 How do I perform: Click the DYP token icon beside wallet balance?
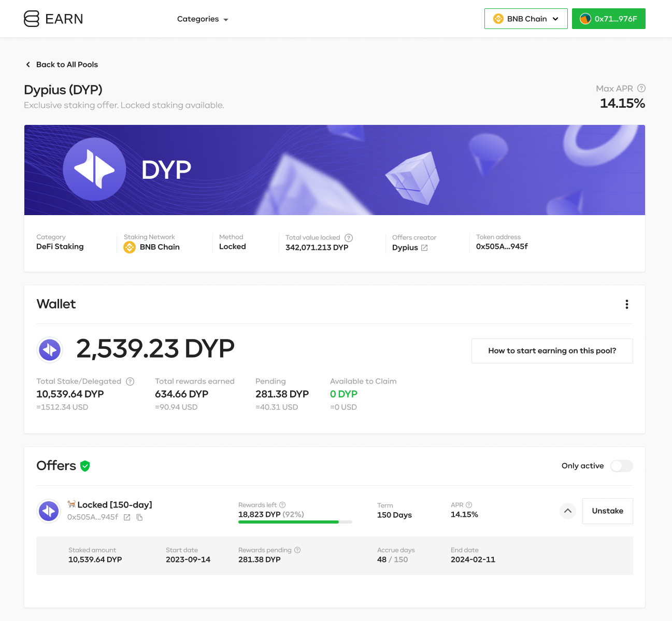pyautogui.click(x=50, y=350)
